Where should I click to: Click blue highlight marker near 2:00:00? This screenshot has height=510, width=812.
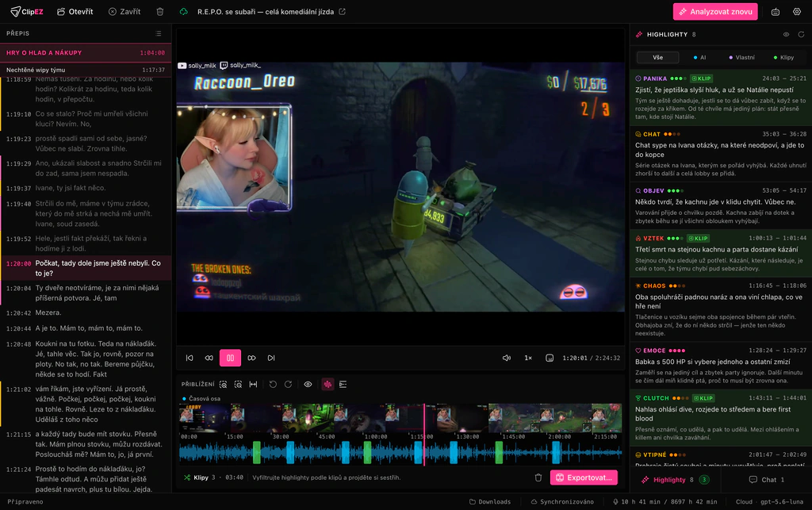click(556, 453)
